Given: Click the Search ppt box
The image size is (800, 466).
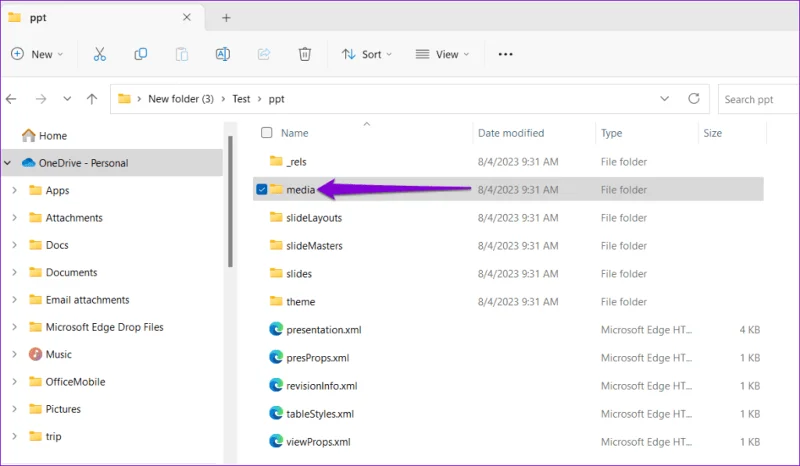Looking at the screenshot, I should (758, 99).
